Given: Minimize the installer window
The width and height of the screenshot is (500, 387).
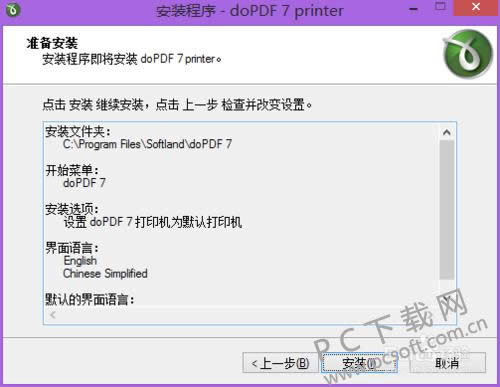Looking at the screenshot, I should point(413,9).
